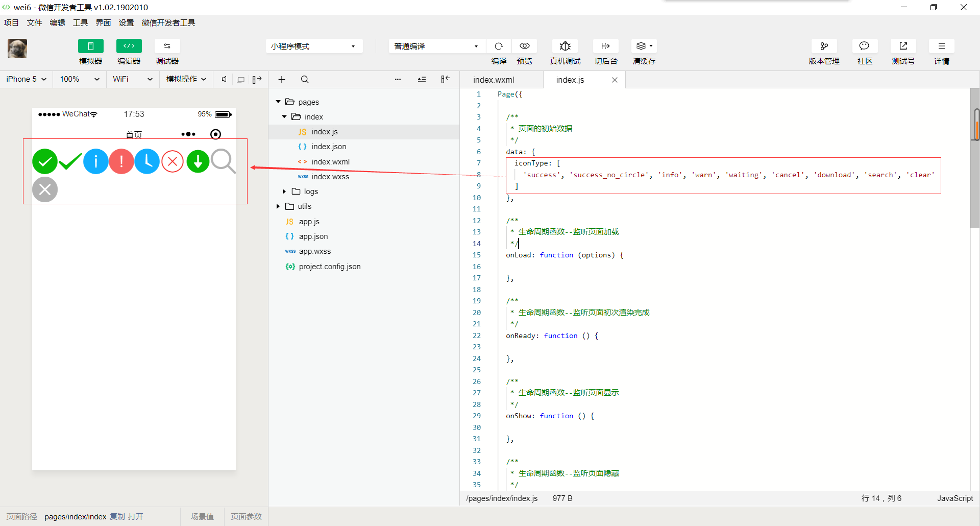Open 版本管理 version control
This screenshot has width=980, height=526.
point(824,46)
